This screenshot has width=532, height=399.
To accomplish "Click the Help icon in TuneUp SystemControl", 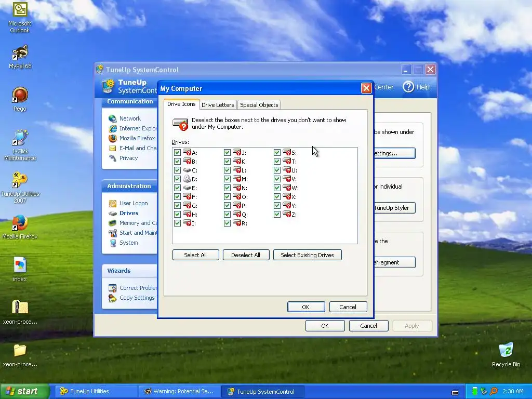I will point(408,87).
